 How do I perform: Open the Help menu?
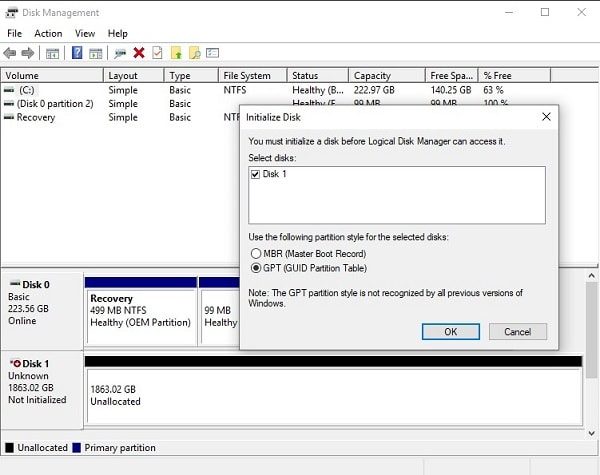117,34
